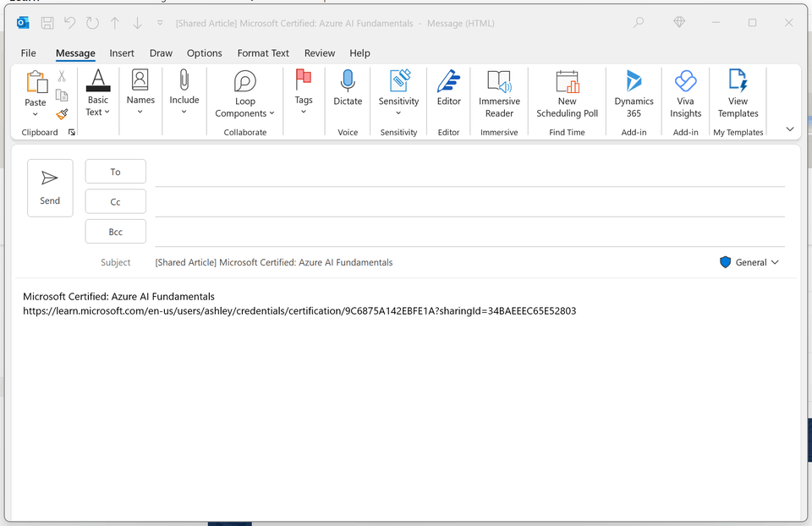Click into the Bcc address field

click(469, 233)
